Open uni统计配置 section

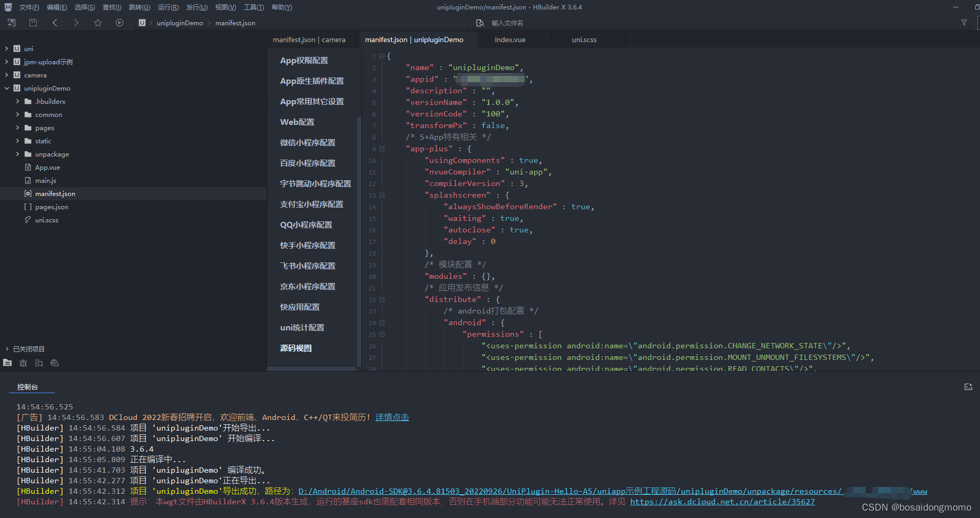click(x=302, y=328)
